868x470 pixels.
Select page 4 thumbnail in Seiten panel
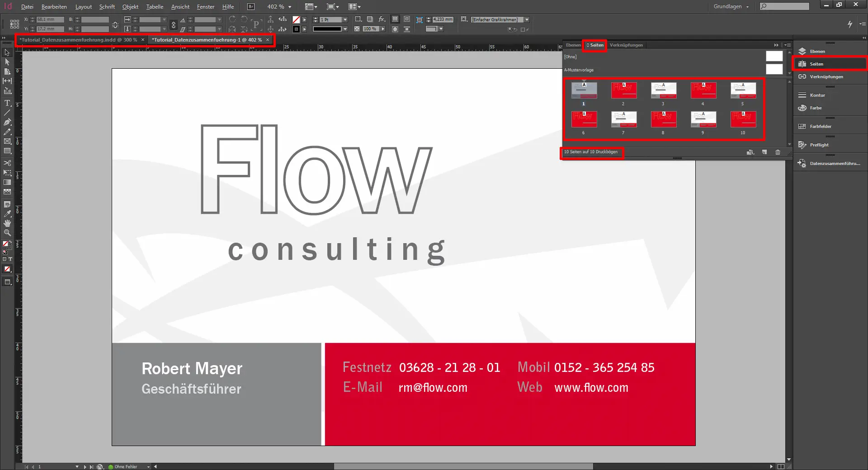(x=703, y=90)
